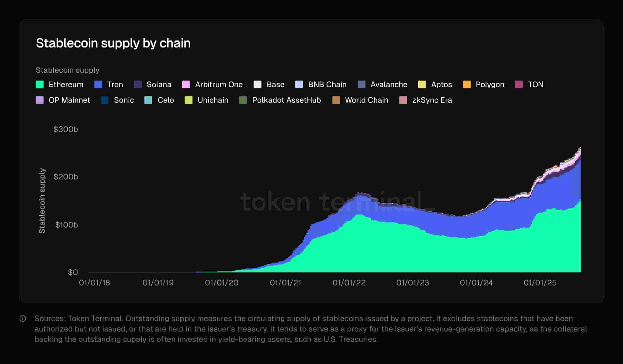Click the zkSync Era legend swatch
The image size is (623, 364).
pyautogui.click(x=403, y=100)
